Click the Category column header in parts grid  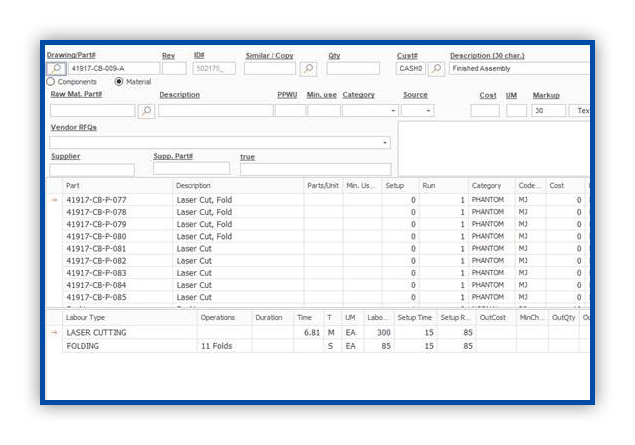[492, 185]
